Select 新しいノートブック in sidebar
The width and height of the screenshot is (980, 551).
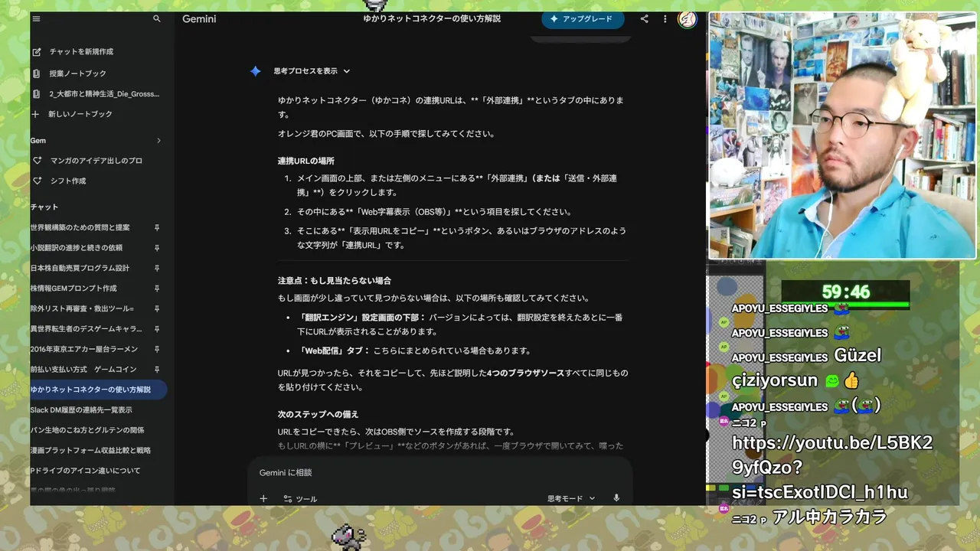[x=80, y=114]
